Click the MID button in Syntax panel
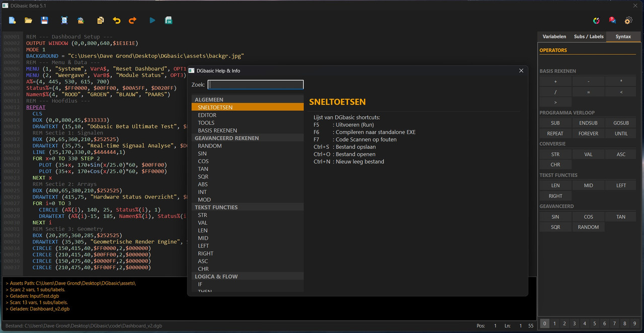644x333 pixels. [588, 186]
